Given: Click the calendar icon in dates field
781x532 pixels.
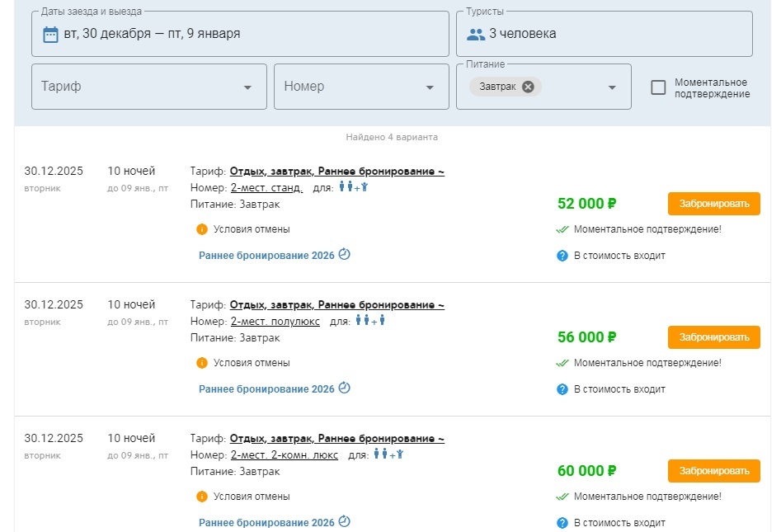Looking at the screenshot, I should coord(50,34).
